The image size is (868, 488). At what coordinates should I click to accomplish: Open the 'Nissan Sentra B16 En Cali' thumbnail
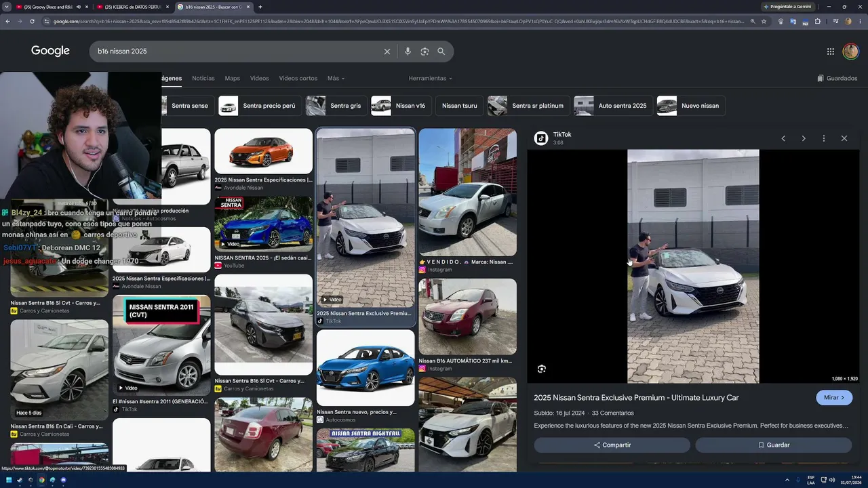(59, 370)
